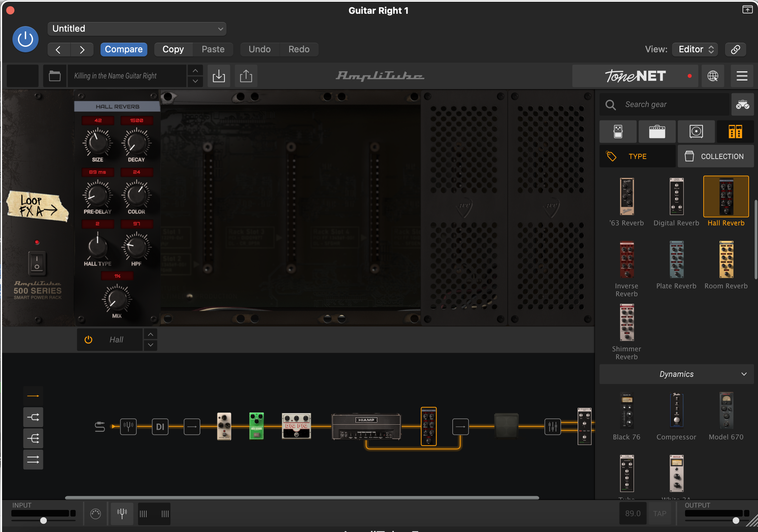Step Hall preset down with chevron
The image size is (758, 532).
pos(151,345)
